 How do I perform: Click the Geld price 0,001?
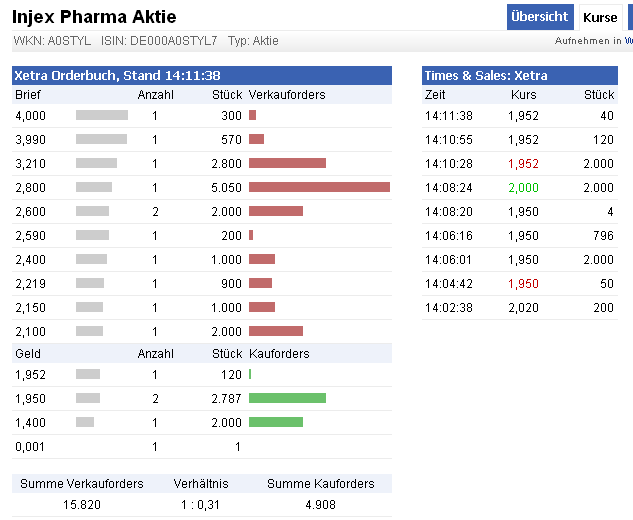tap(30, 446)
